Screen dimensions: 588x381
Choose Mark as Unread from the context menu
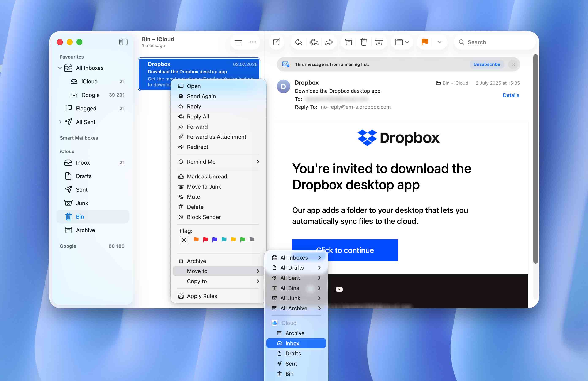point(207,176)
